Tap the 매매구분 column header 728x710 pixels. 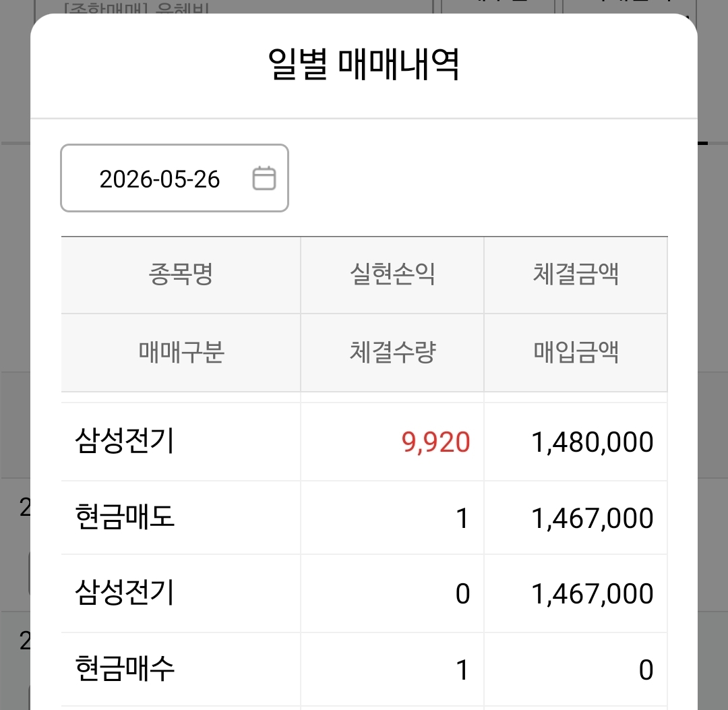[181, 353]
